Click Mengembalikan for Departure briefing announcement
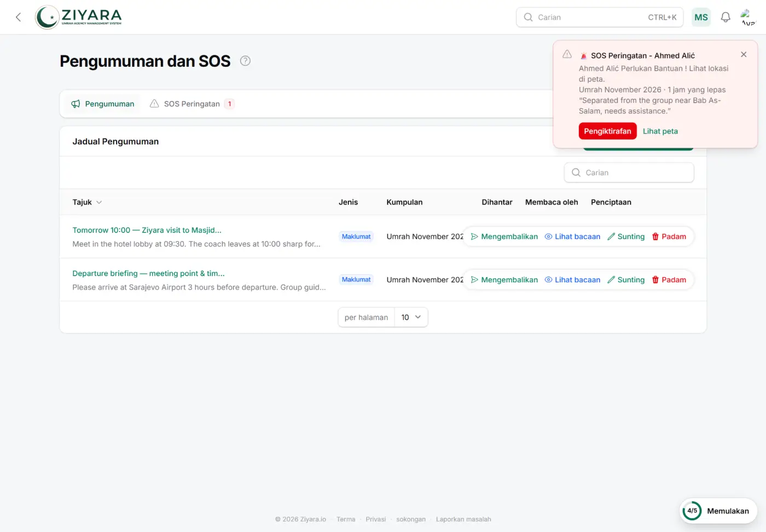Image resolution: width=766 pixels, height=532 pixels. 504,280
